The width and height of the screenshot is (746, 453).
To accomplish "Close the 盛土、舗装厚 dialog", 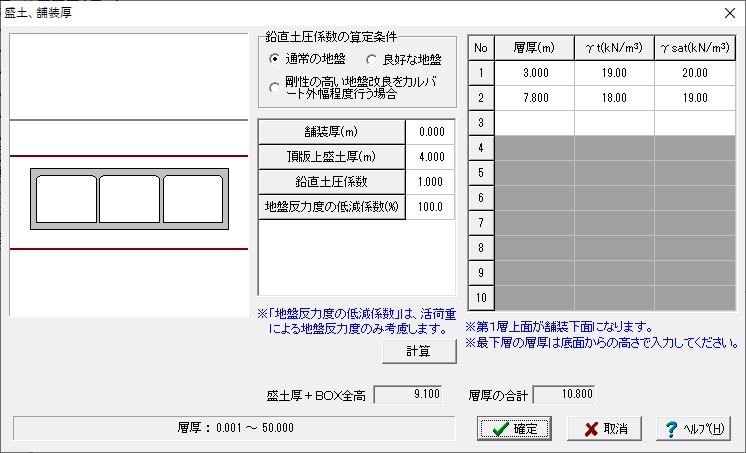I will point(730,13).
